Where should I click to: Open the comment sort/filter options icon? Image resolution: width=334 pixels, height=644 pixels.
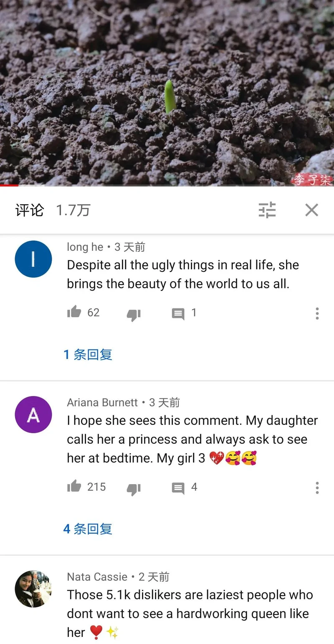267,210
